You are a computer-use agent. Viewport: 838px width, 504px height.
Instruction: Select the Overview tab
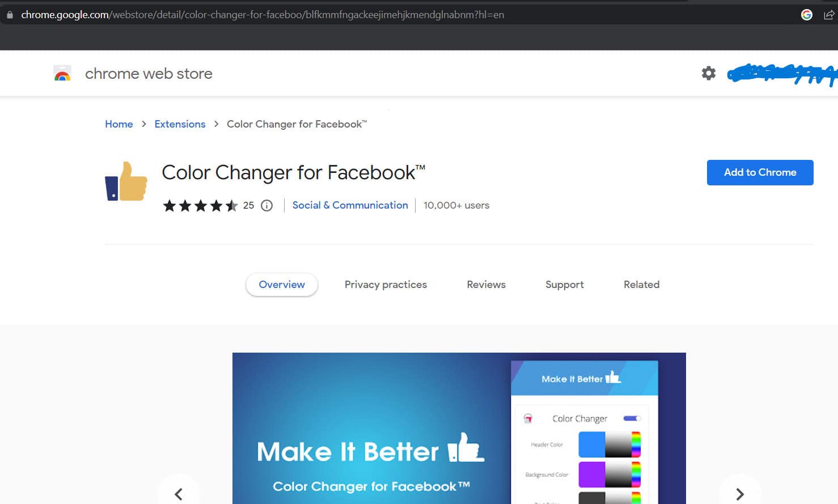pos(282,285)
